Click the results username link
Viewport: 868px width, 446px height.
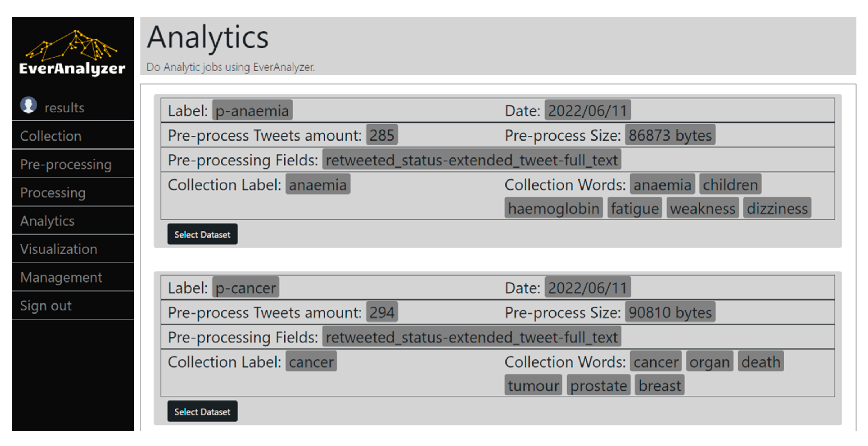pyautogui.click(x=64, y=108)
